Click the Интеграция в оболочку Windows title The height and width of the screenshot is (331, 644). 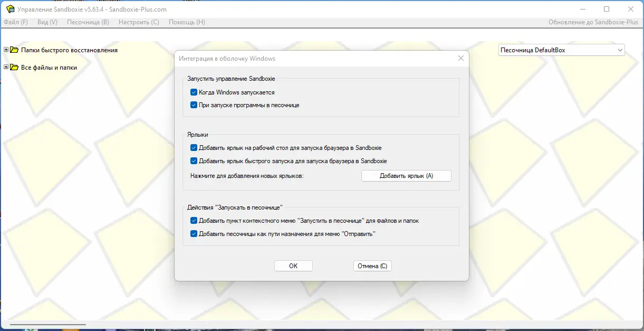(x=227, y=59)
